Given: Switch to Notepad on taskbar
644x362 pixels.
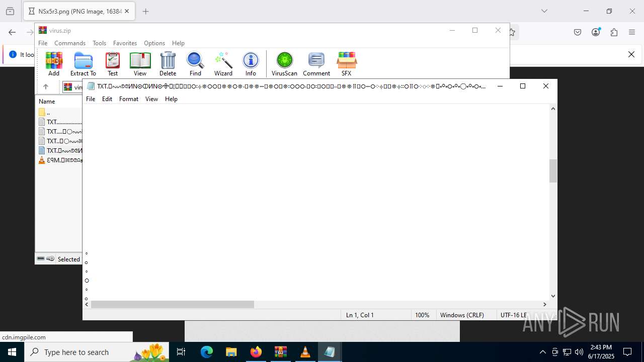Looking at the screenshot, I should [x=330, y=352].
